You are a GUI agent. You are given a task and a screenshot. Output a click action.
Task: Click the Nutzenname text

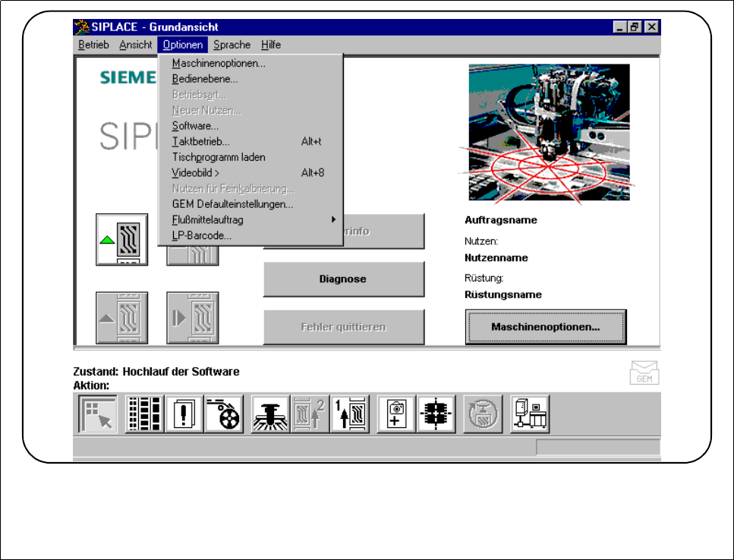496,258
